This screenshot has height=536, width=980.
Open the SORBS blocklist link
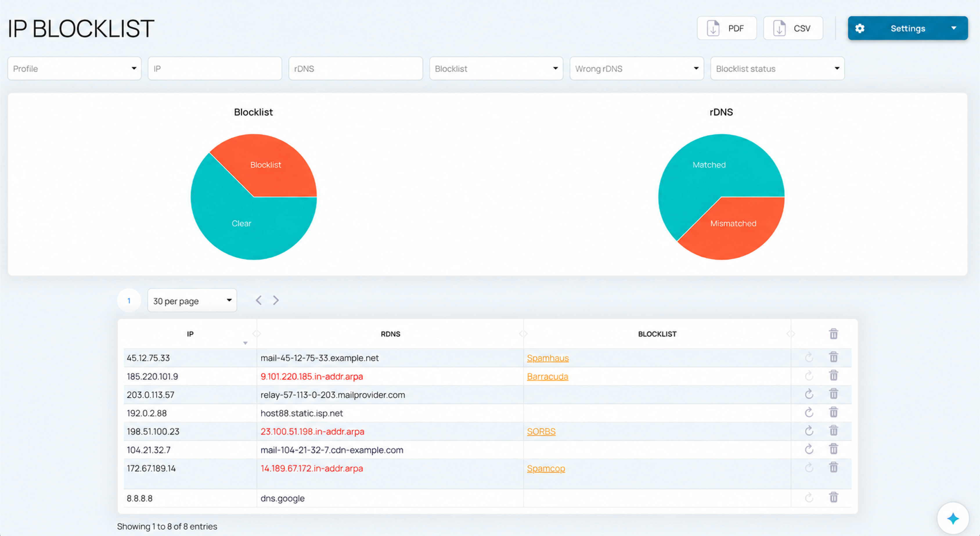tap(541, 431)
